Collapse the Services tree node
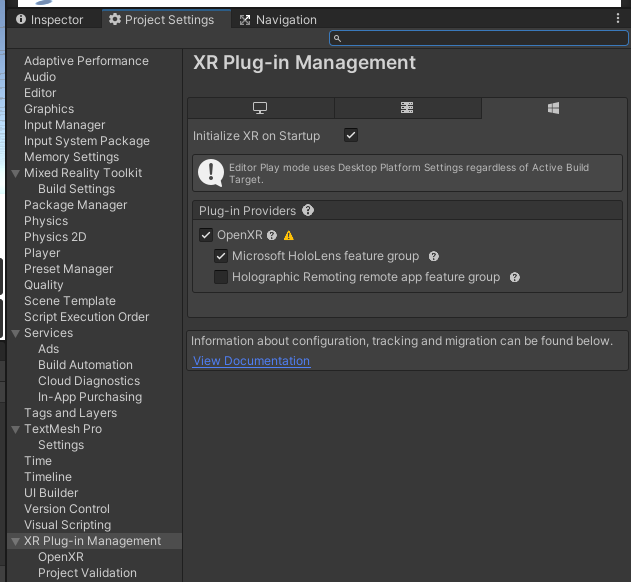631x582 pixels. [15, 334]
